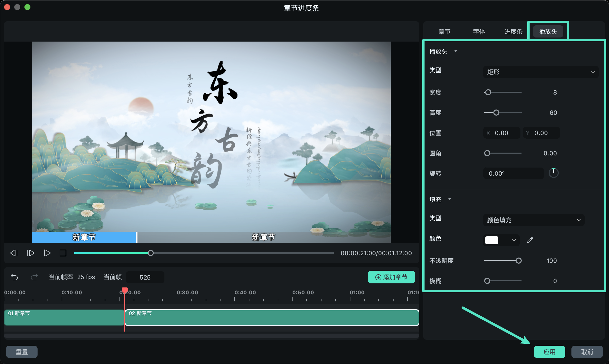This screenshot has height=364, width=609.
Task: Click the timecode 00:00:21:00/00:01:12:00
Action: pyautogui.click(x=376, y=253)
